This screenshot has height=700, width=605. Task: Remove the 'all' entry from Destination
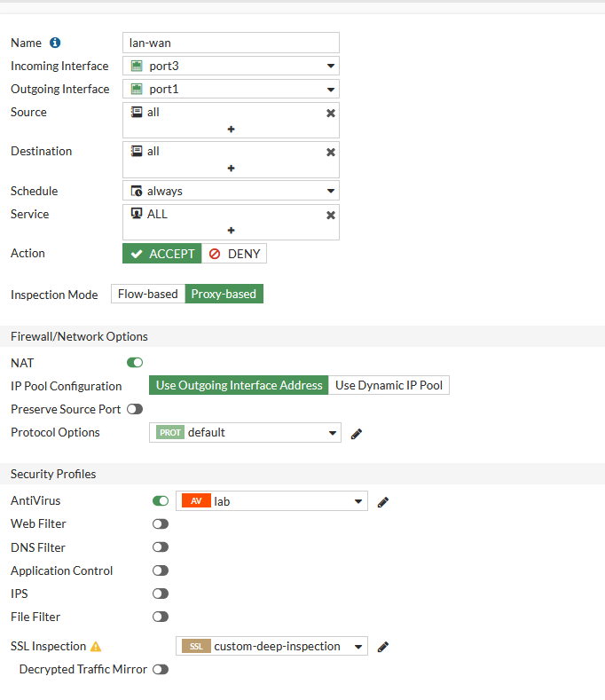(x=331, y=153)
